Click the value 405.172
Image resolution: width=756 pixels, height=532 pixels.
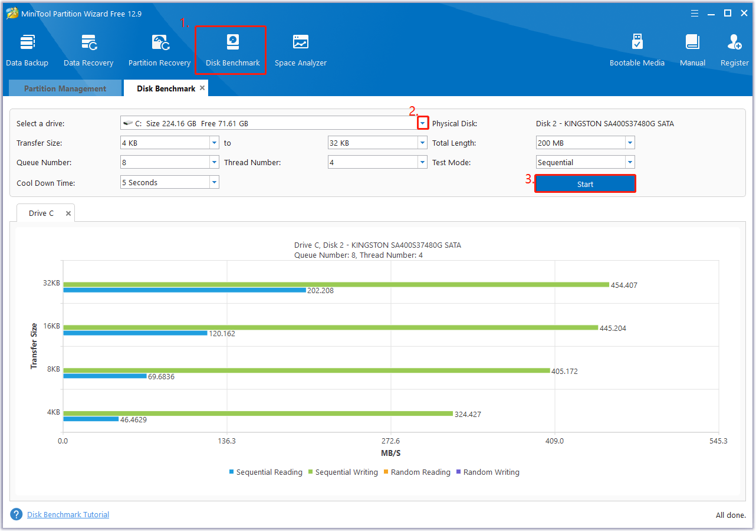pos(565,371)
